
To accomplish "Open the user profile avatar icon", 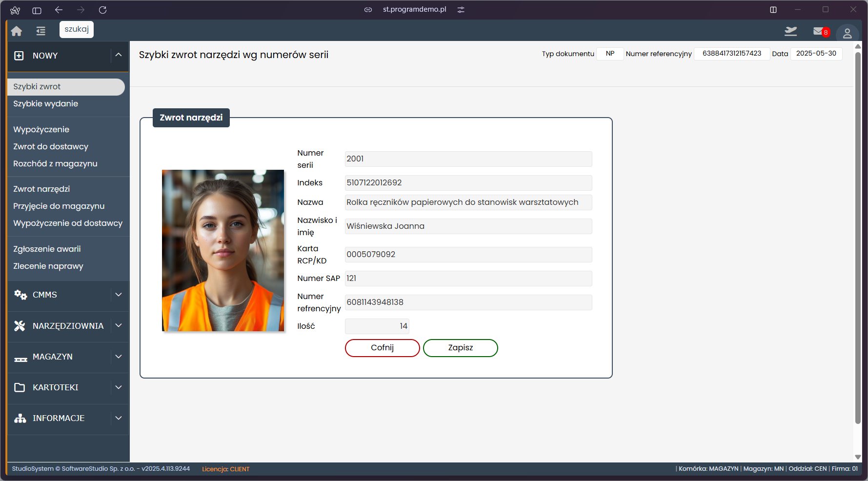I will pyautogui.click(x=847, y=33).
